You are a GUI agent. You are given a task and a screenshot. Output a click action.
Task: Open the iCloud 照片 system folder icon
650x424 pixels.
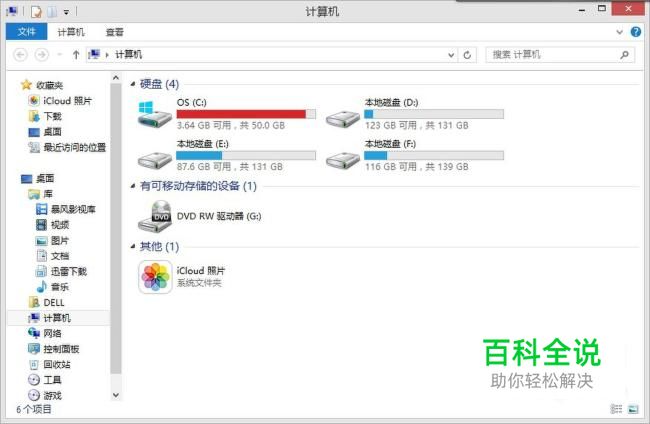click(155, 277)
